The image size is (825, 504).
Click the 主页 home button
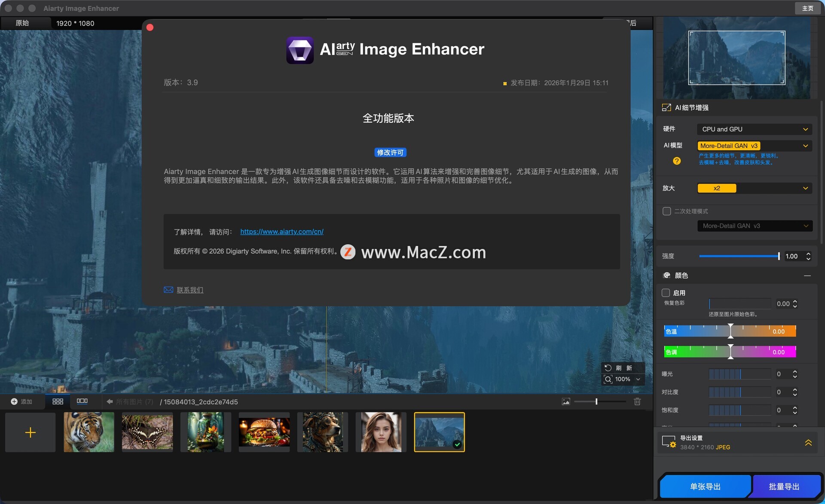(807, 8)
